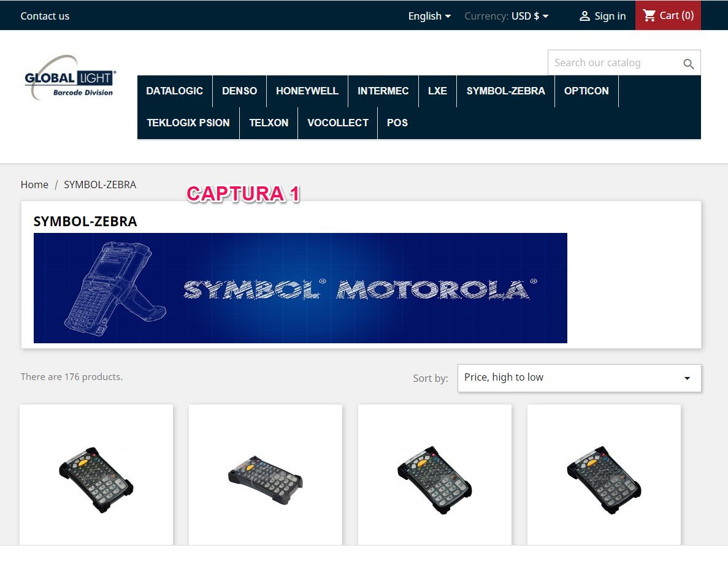Open the LXE category menu
This screenshot has height=567, width=728.
coord(437,91)
